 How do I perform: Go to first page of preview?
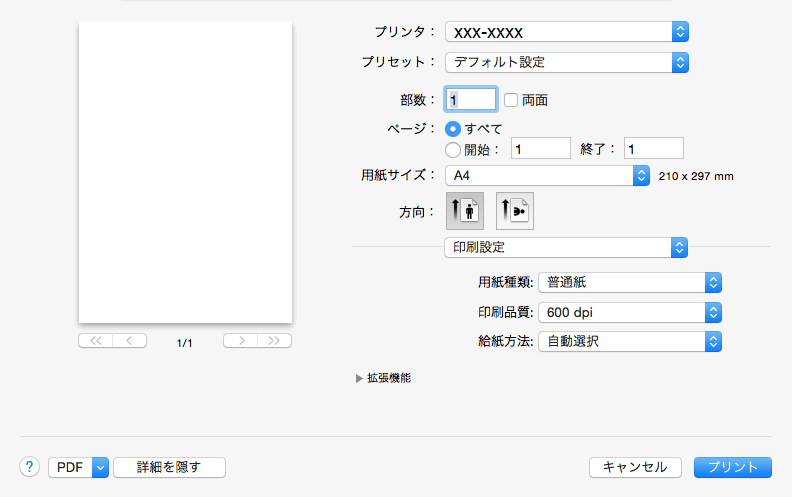click(95, 341)
